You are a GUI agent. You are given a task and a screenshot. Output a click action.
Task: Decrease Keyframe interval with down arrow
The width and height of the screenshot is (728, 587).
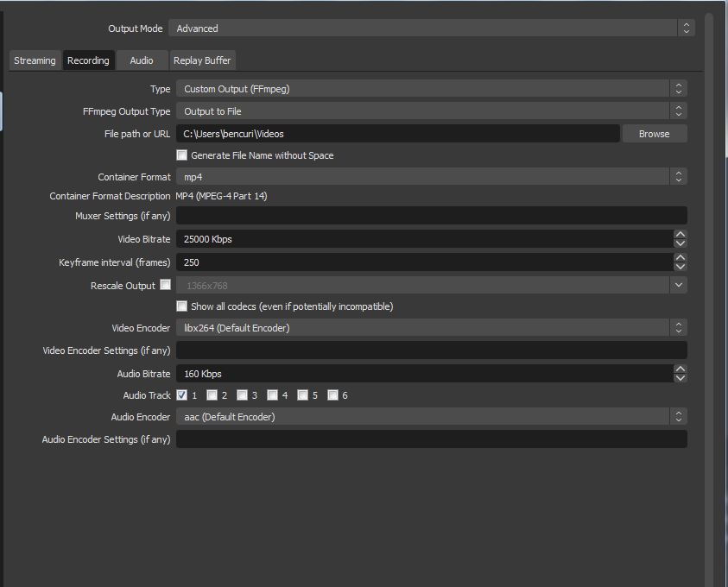(x=681, y=267)
